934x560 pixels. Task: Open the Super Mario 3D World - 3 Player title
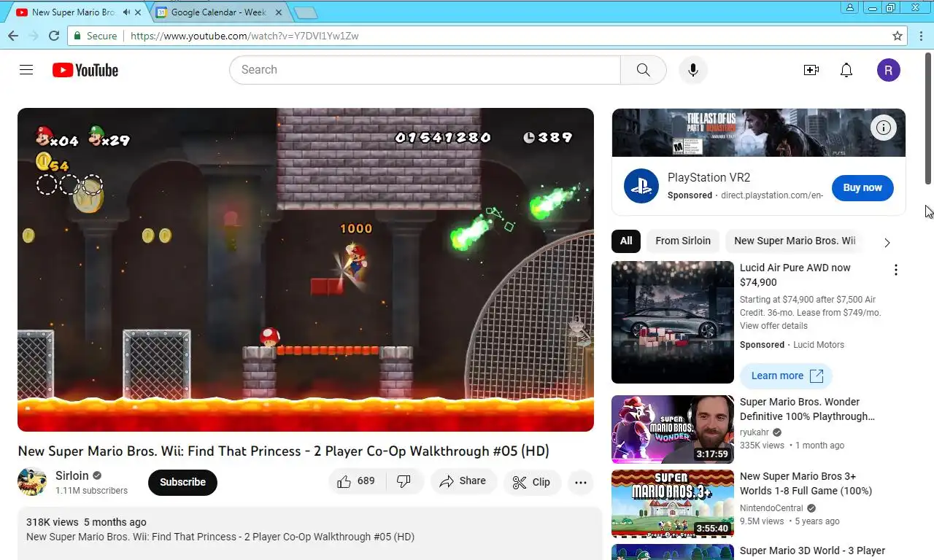812,551
